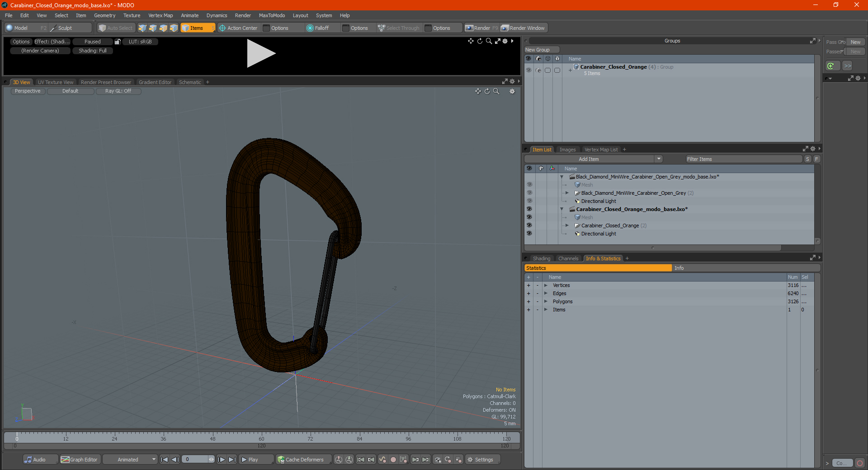This screenshot has height=470, width=868.
Task: Click the current frame number field
Action: tap(195, 460)
